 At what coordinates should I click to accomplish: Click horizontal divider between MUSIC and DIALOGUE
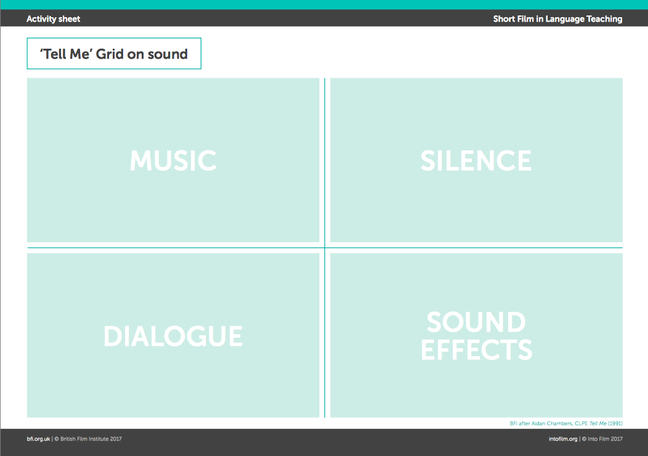pyautogui.click(x=173, y=247)
